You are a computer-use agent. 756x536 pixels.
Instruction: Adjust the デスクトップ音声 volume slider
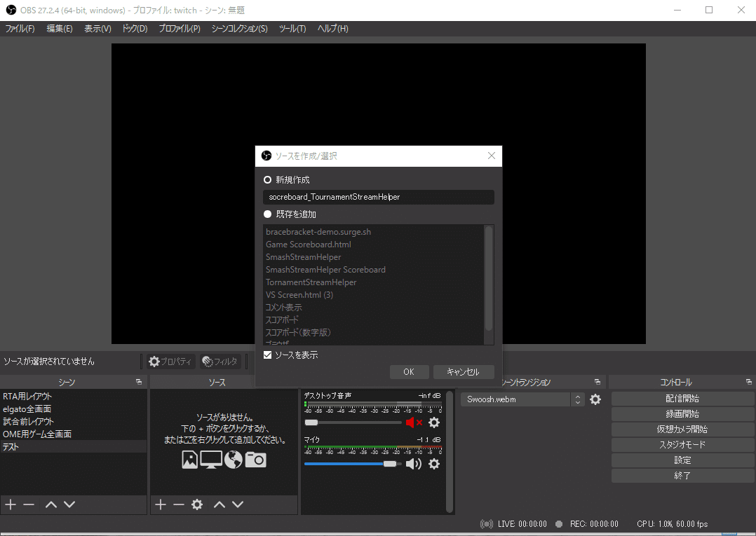click(353, 422)
